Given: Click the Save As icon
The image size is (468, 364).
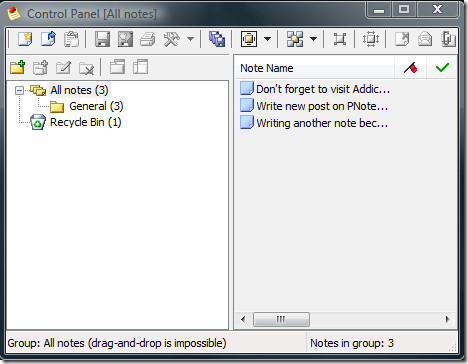Looking at the screenshot, I should point(125,39).
